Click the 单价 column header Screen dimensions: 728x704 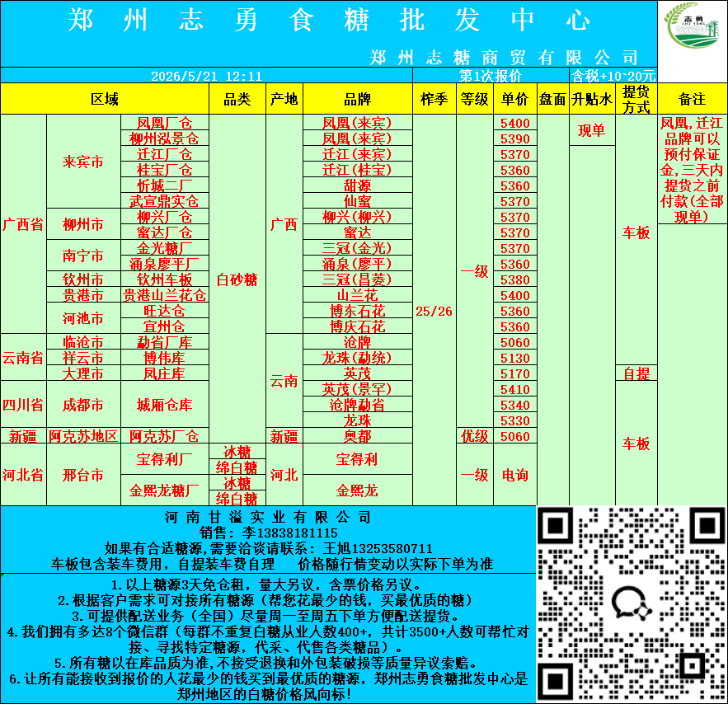(515, 99)
